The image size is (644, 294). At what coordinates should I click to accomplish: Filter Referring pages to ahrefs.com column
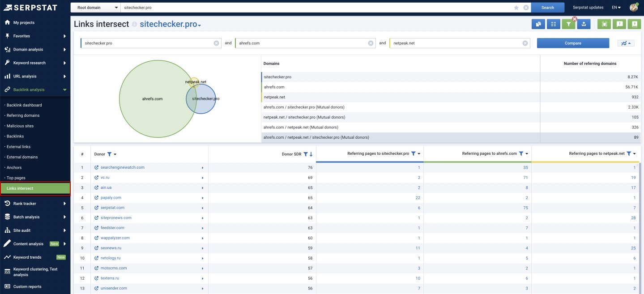click(521, 153)
